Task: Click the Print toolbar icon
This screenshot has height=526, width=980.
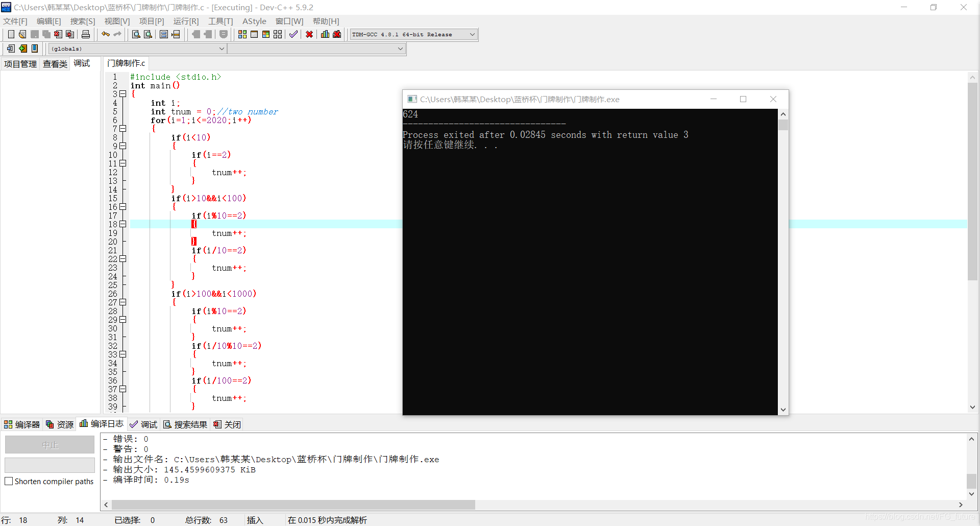Action: 86,34
